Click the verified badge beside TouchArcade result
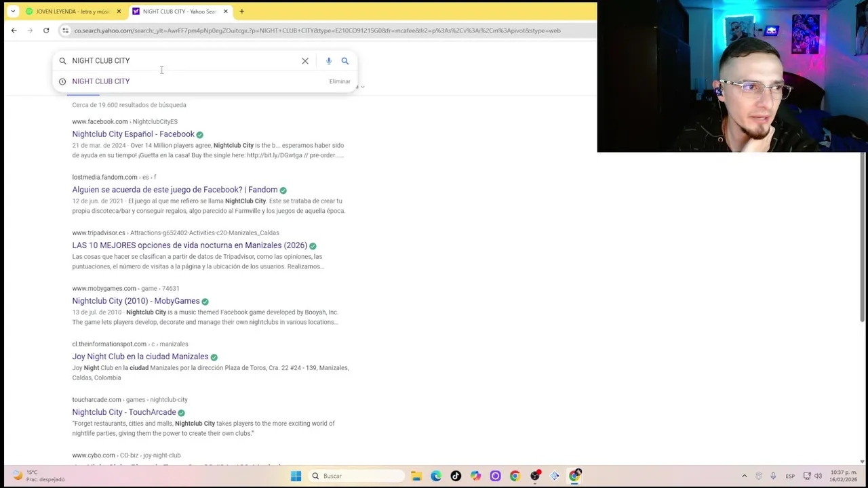The width and height of the screenshot is (868, 488). pyautogui.click(x=181, y=413)
